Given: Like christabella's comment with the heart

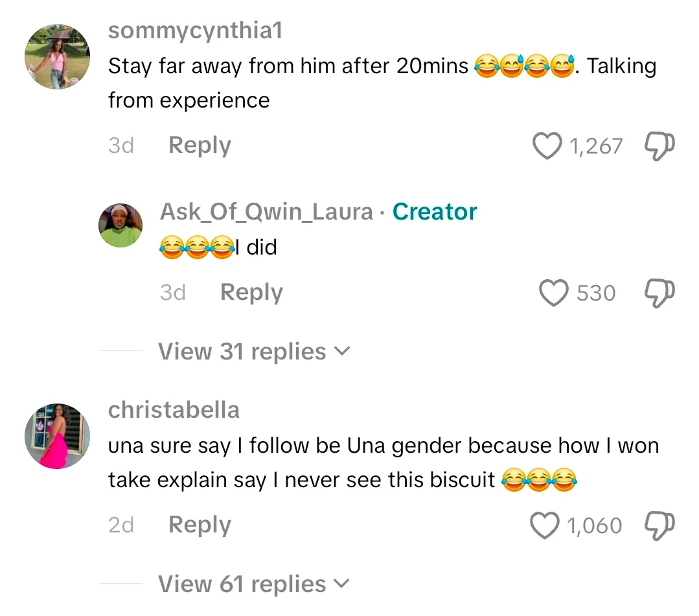Looking at the screenshot, I should [545, 525].
